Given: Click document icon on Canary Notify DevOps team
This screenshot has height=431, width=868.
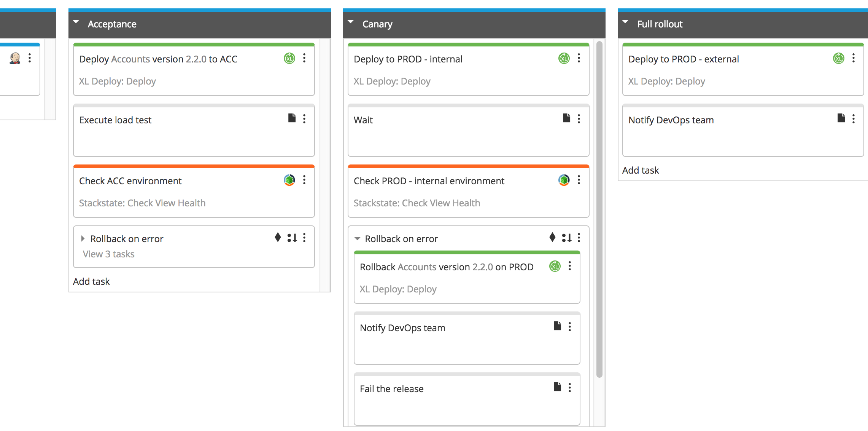Looking at the screenshot, I should click(x=557, y=326).
